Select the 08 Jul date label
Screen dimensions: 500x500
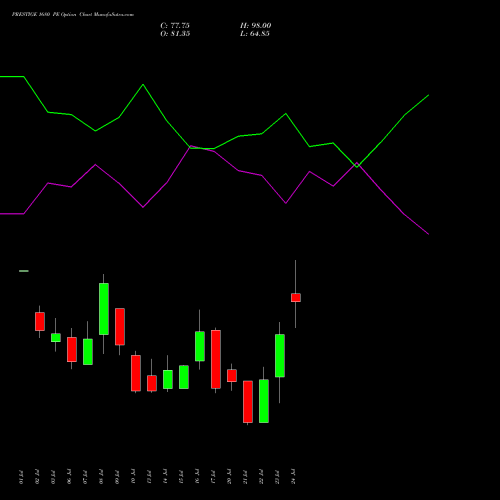pyautogui.click(x=101, y=477)
